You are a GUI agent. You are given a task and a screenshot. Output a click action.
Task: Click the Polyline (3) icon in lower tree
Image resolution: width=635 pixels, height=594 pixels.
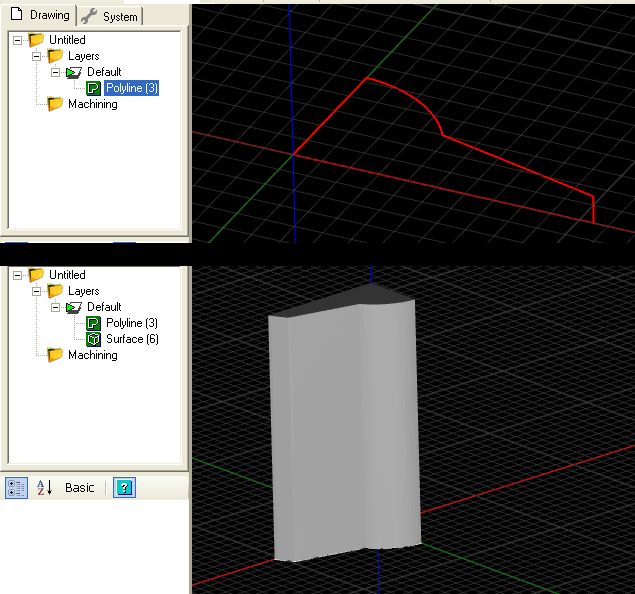[94, 324]
